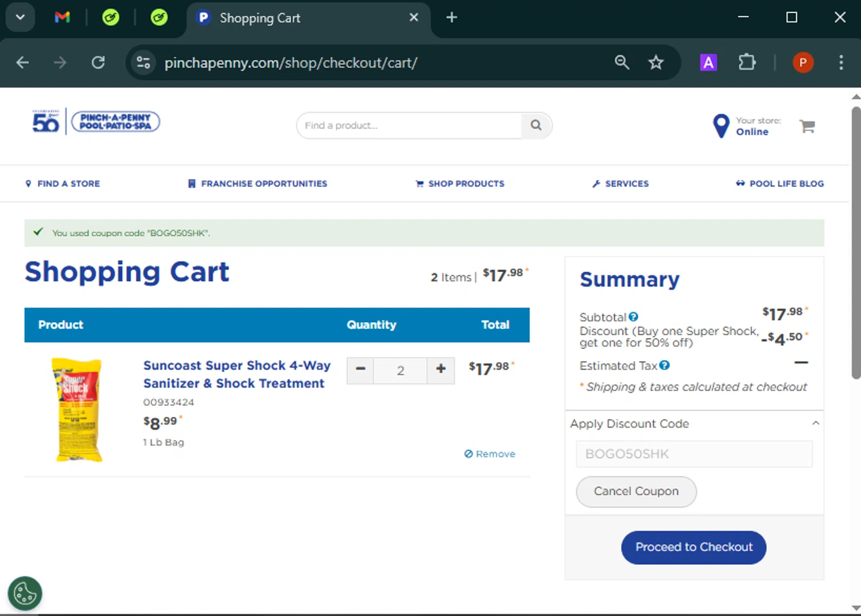Open the Your store Online link

(x=758, y=126)
